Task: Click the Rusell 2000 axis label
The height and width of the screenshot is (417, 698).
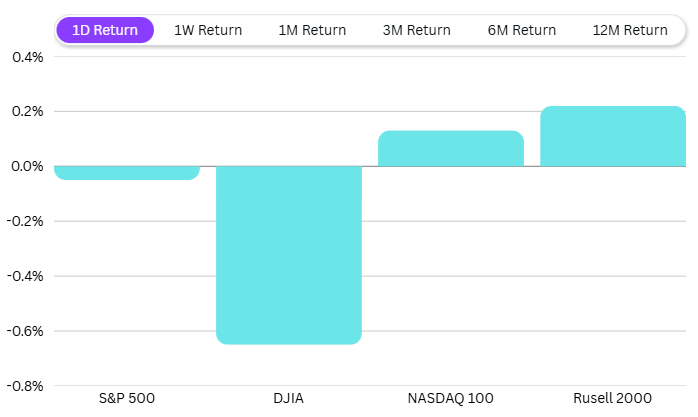Action: point(613,398)
